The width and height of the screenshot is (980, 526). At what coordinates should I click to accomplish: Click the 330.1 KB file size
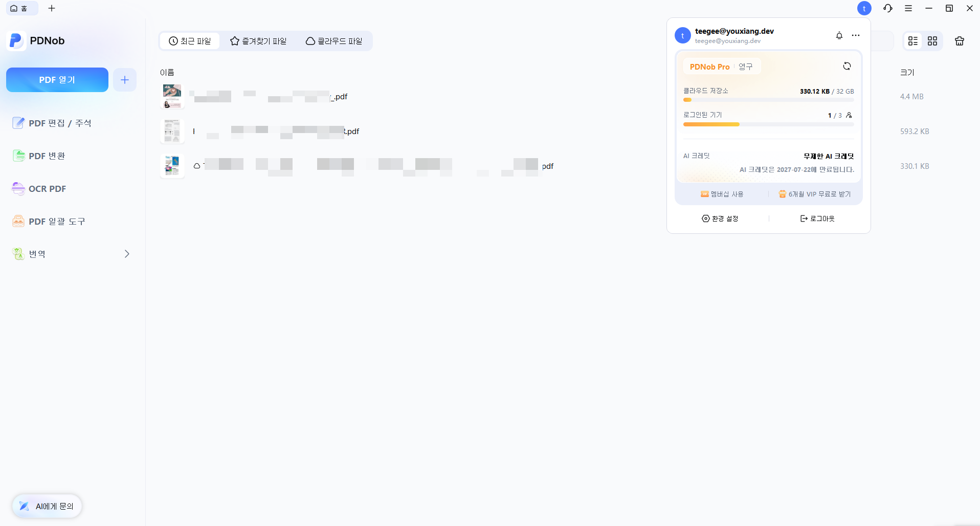[x=915, y=166]
